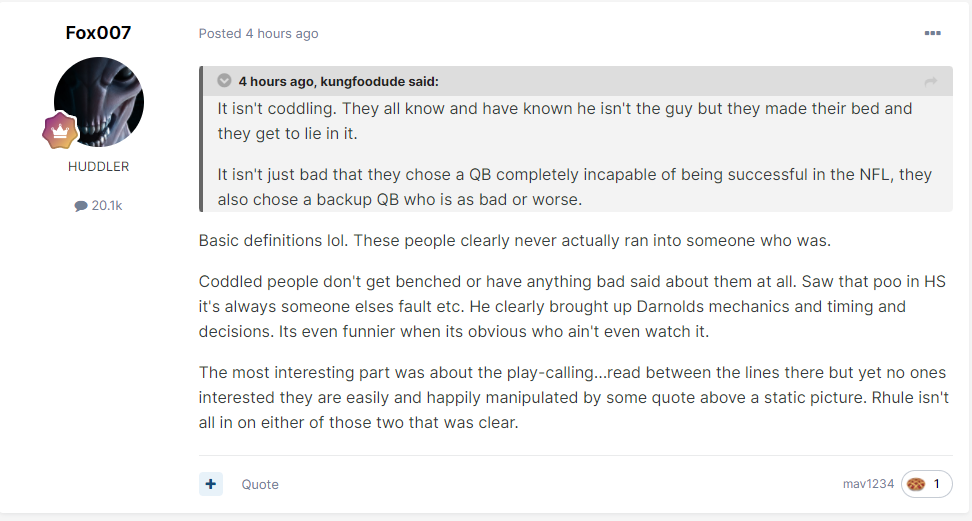Click the plus multiquote button
Viewport: 972px width, 521px height.
pyautogui.click(x=211, y=484)
